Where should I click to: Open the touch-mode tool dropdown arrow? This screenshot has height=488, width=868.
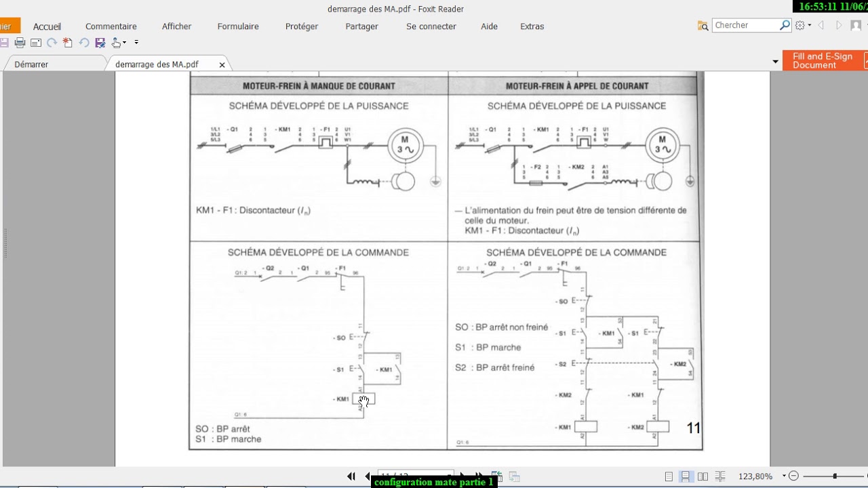tap(125, 43)
